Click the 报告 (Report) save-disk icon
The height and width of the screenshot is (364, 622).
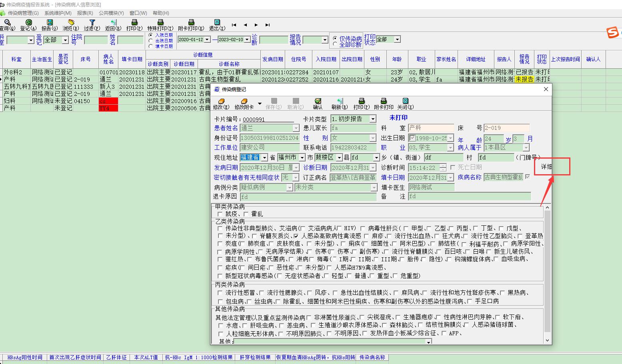coord(50,22)
